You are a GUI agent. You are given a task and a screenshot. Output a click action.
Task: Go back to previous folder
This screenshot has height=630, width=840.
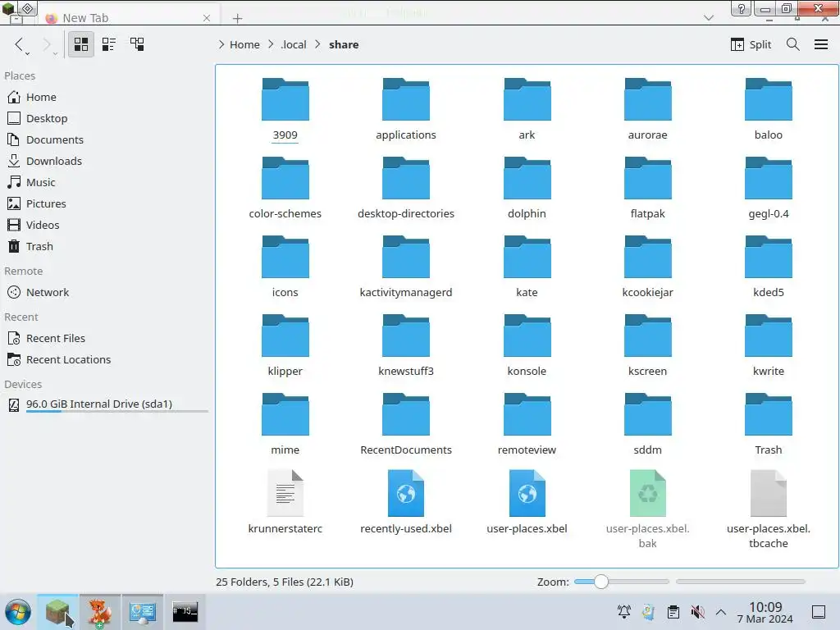[x=20, y=44]
